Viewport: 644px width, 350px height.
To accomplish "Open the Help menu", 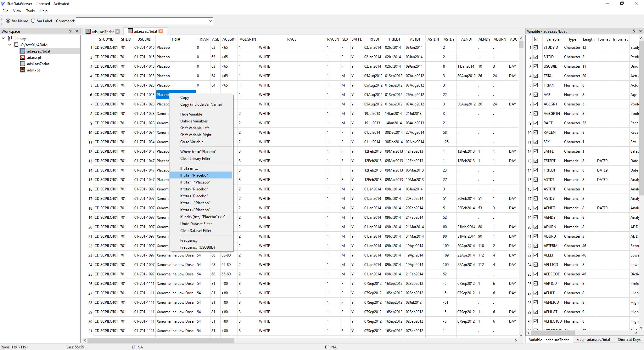I will 43,11.
